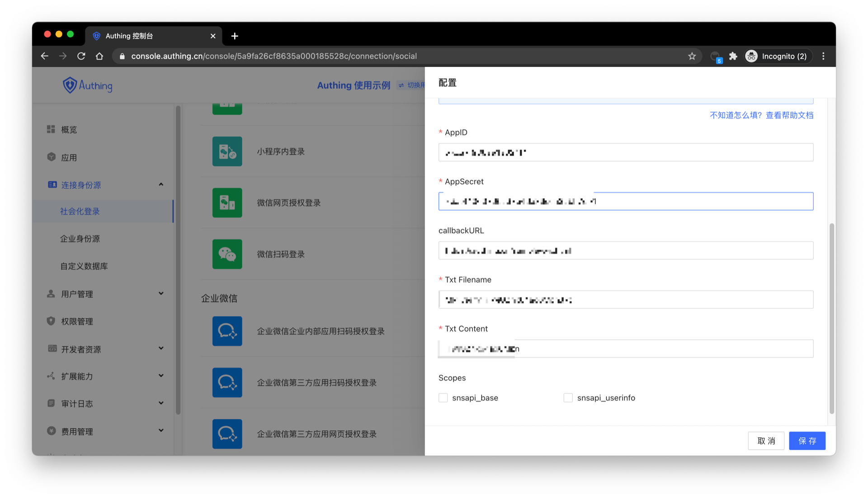Enable the snsapi_base scope checkbox
The image size is (868, 498).
pyautogui.click(x=443, y=398)
